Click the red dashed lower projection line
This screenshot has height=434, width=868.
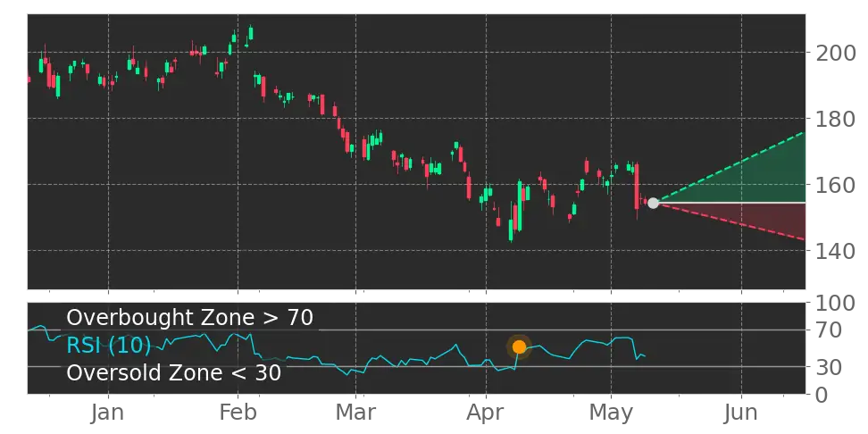(729, 221)
